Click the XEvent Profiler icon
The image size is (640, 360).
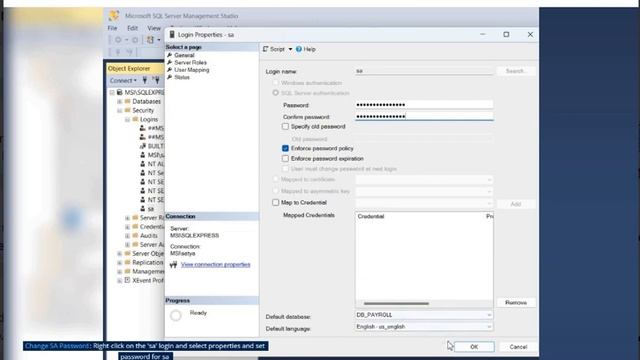coord(127,280)
